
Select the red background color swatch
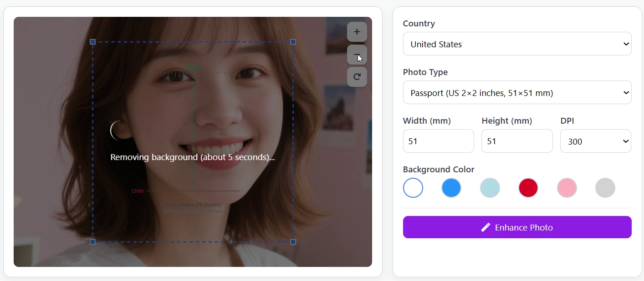(x=528, y=188)
